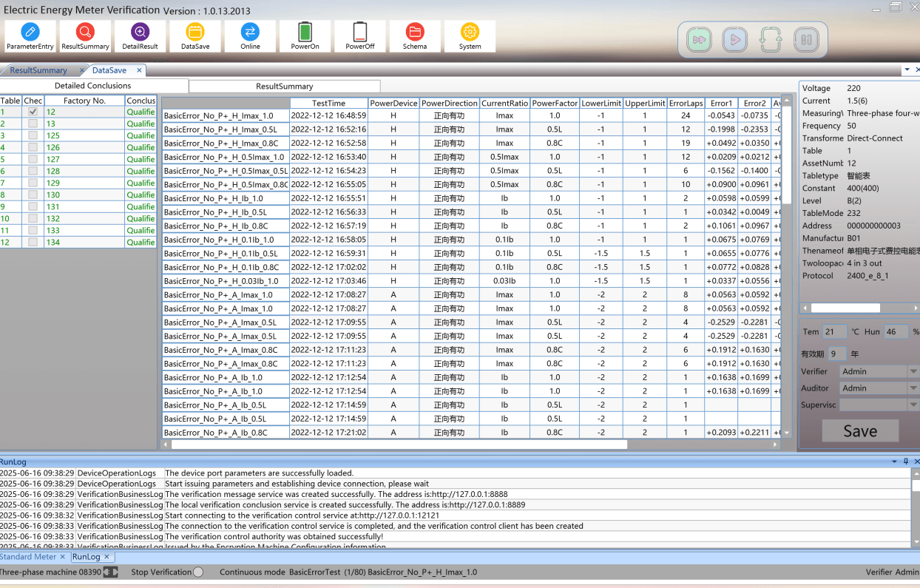Open the ParameterEntry tool
The image size is (920, 588).
30,36
